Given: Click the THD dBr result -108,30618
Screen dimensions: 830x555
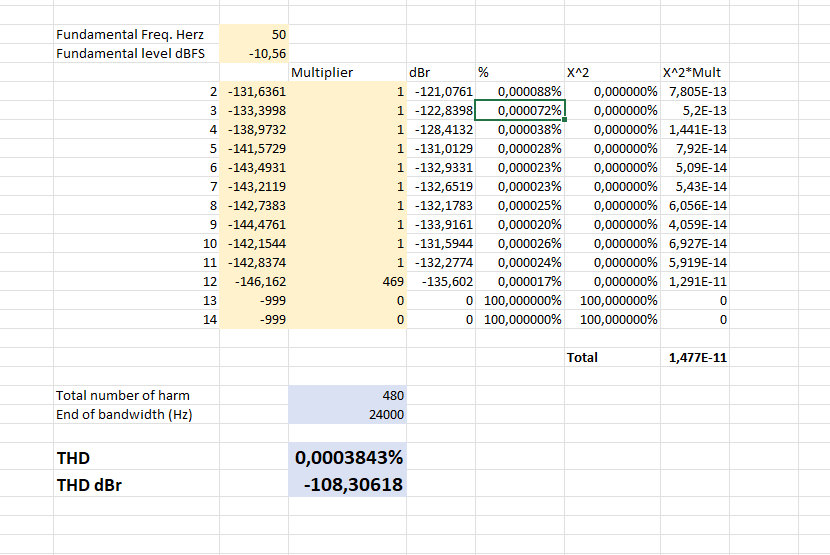Looking at the screenshot, I should (x=347, y=484).
